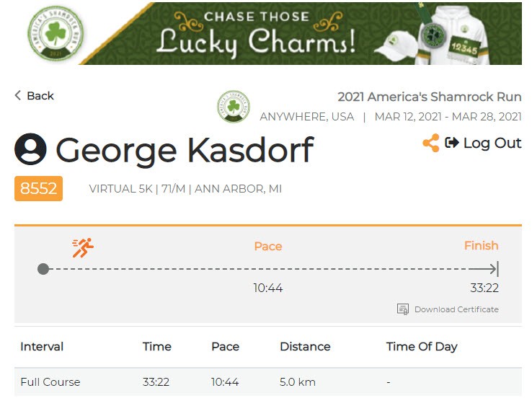The image size is (532, 406).
Task: Click the orange bib number 8552
Action: coord(38,189)
